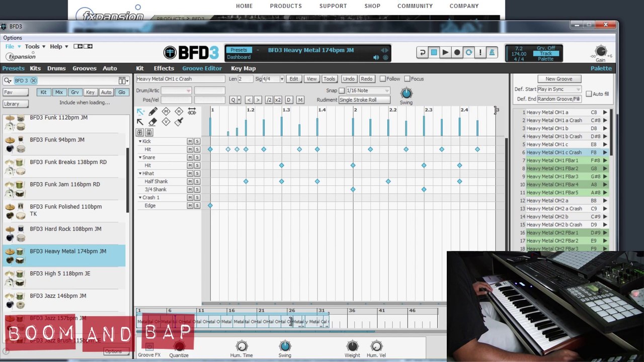Click the x2 double length button
The width and height of the screenshot is (644, 362).
coord(278,100)
